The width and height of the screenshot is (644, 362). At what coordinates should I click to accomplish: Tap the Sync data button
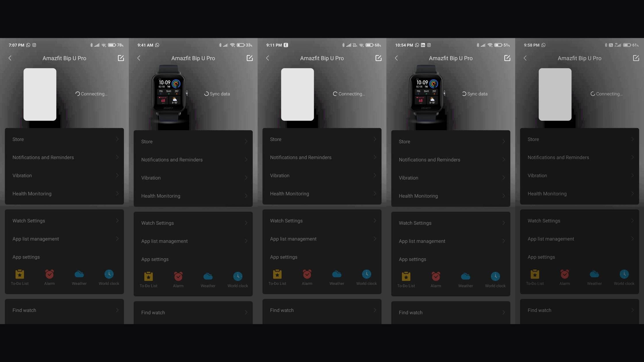pyautogui.click(x=217, y=94)
